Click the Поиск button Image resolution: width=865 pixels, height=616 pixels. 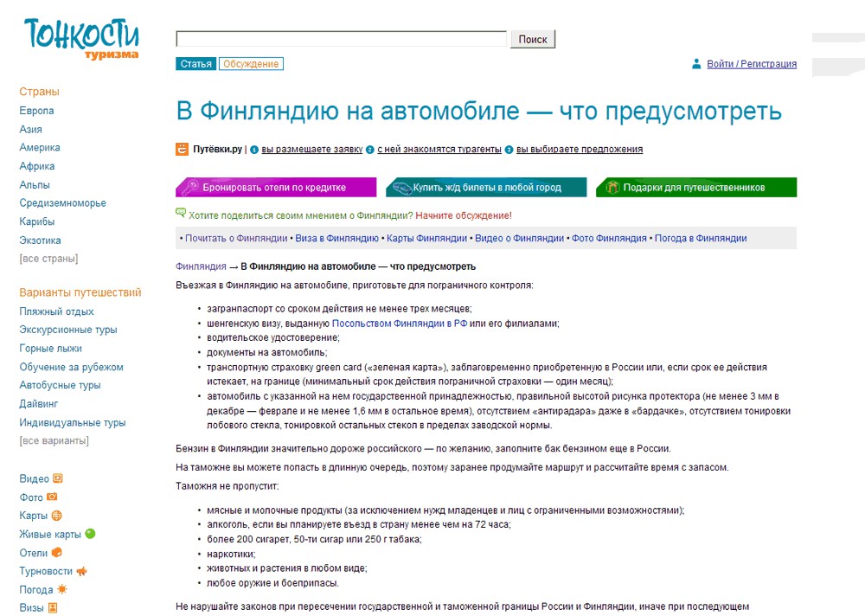(532, 39)
